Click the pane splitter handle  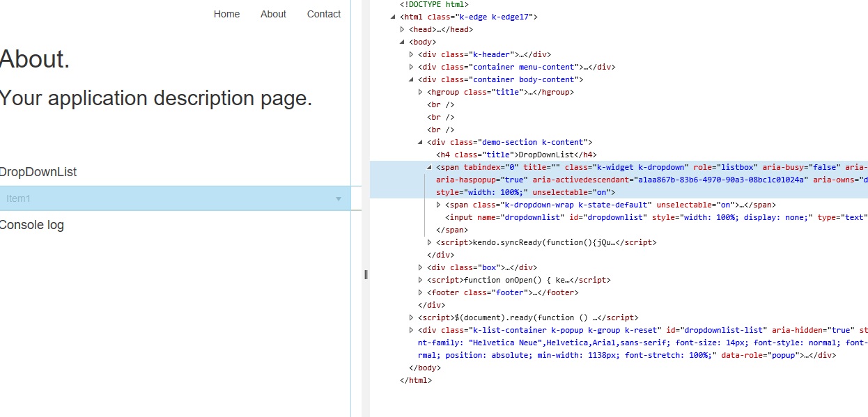click(x=366, y=274)
